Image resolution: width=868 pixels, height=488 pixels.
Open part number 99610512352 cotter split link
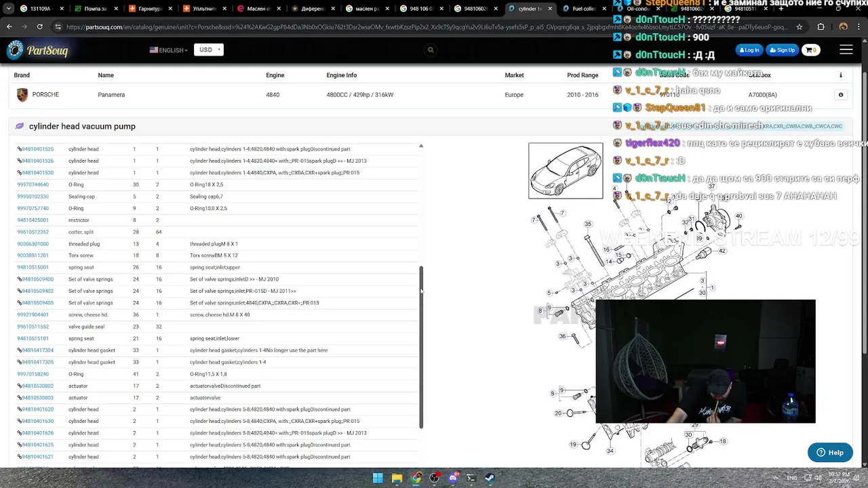33,232
